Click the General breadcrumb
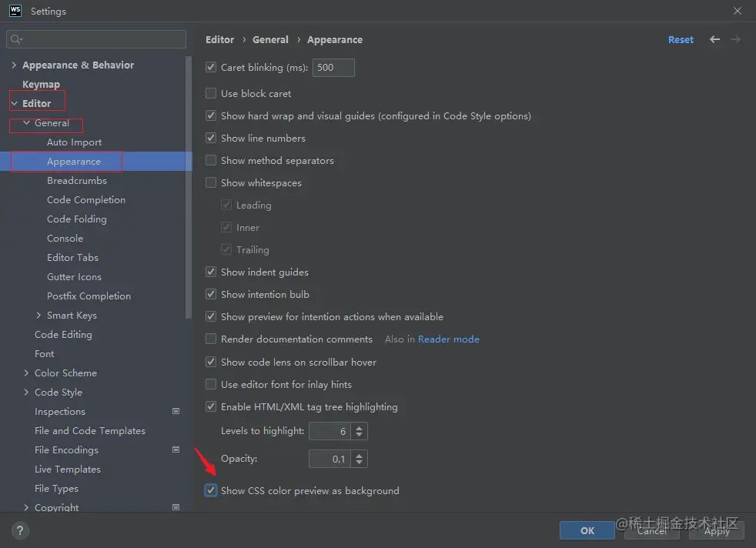 270,39
